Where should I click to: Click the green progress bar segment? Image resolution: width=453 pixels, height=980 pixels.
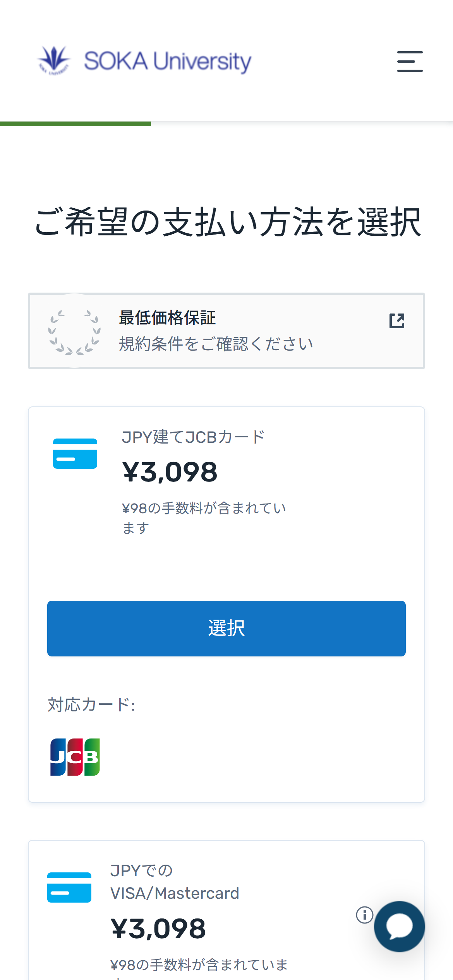(75, 124)
